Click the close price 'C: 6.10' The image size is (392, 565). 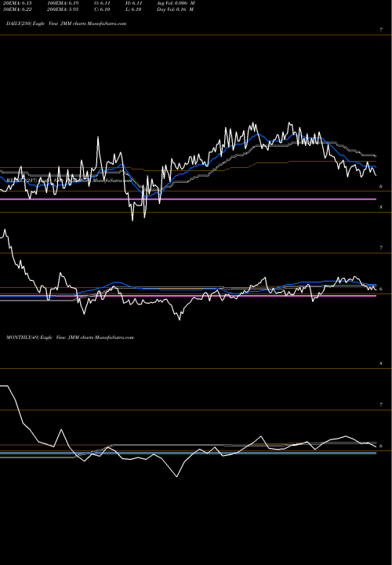[102, 9]
